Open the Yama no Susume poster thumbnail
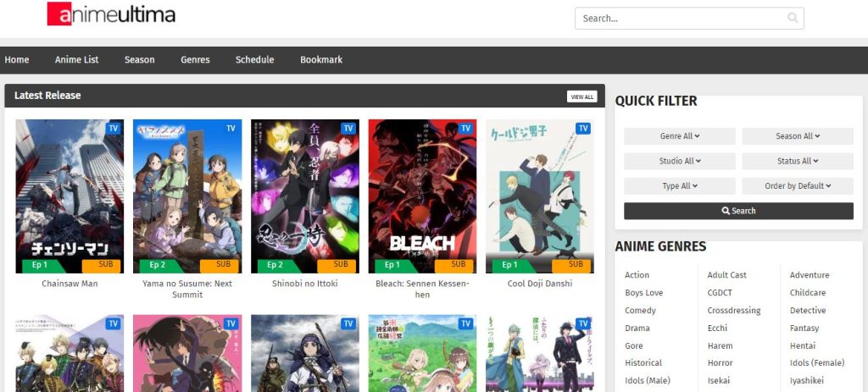This screenshot has height=392, width=868. pos(187,196)
